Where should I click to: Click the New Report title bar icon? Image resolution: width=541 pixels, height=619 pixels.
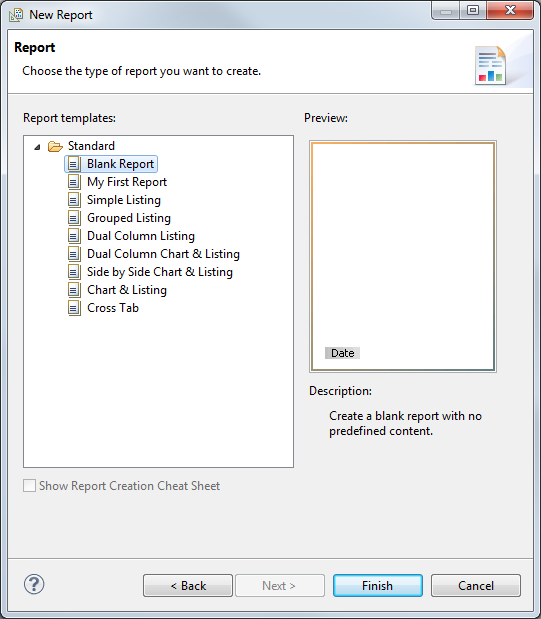[x=16, y=15]
